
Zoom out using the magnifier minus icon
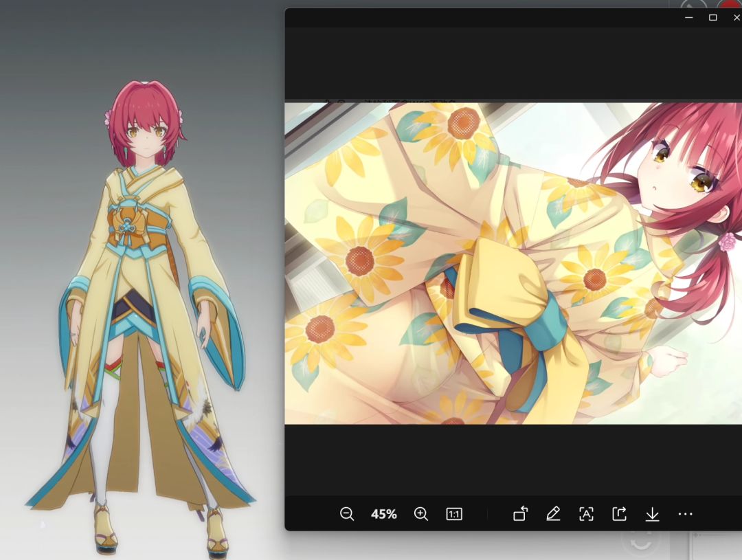pyautogui.click(x=347, y=514)
